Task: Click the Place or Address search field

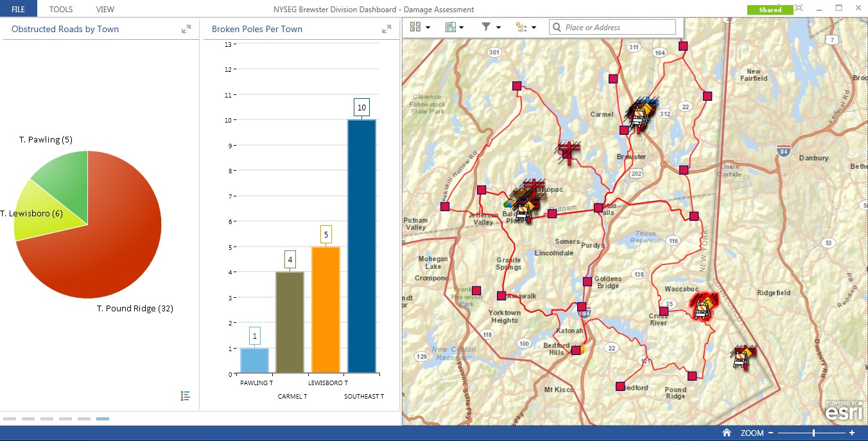Action: coord(612,27)
